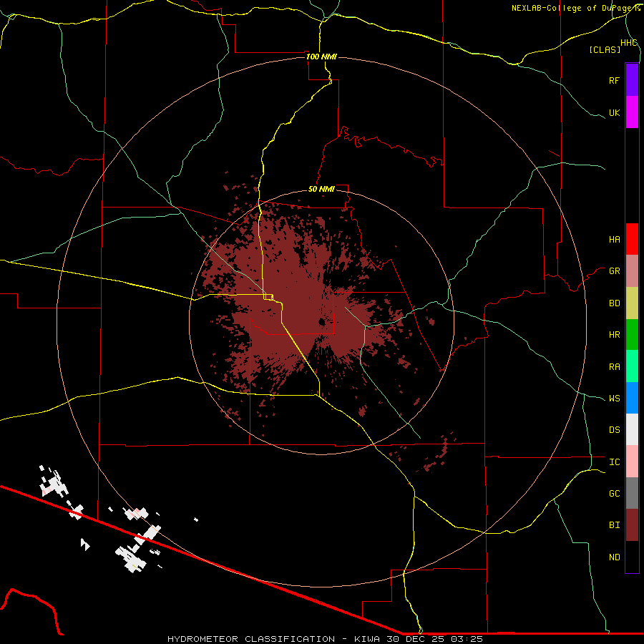Click the UK legend label
The width and height of the screenshot is (644, 644).
pyautogui.click(x=614, y=112)
